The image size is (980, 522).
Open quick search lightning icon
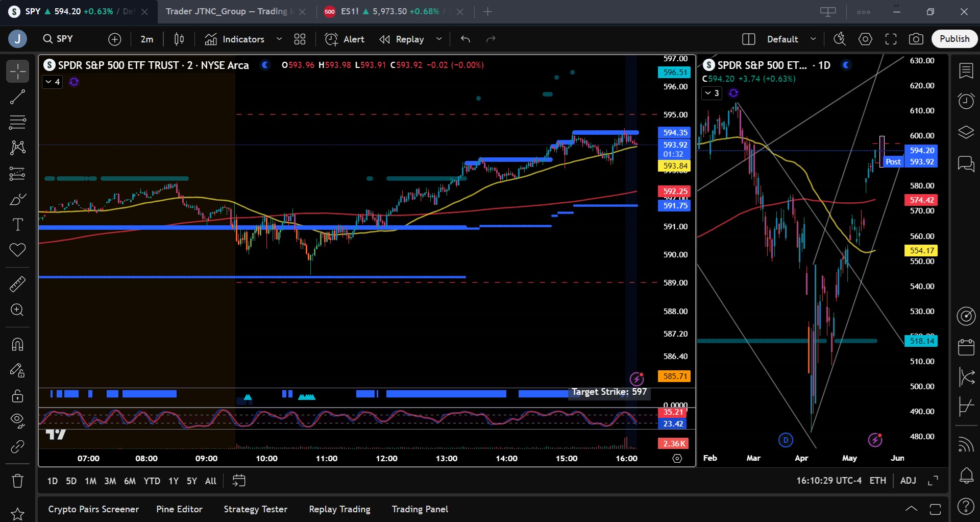[x=840, y=39]
